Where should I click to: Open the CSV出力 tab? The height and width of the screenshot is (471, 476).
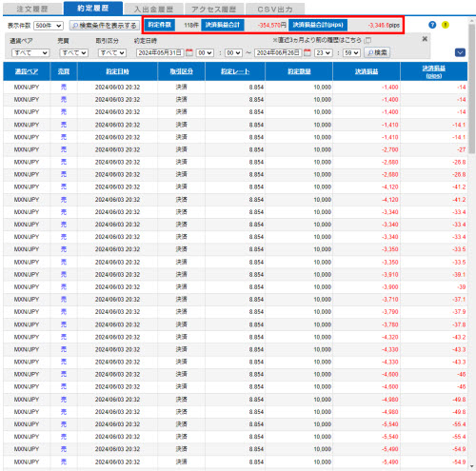275,10
